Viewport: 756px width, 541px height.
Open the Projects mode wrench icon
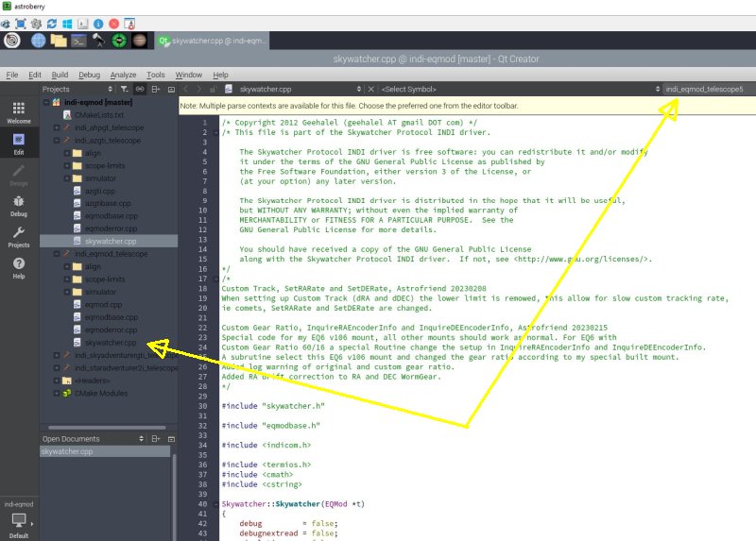coord(19,237)
